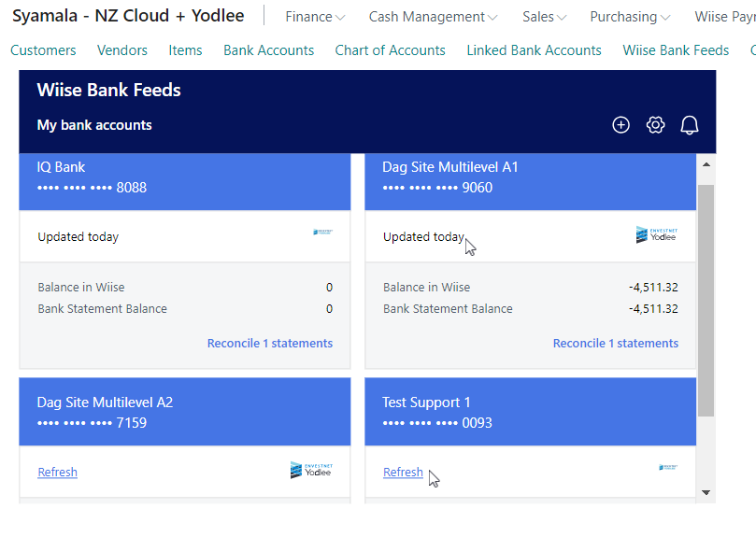Click the Yodlee logo on Dag Site Multilevel A2
Image resolution: width=756 pixels, height=551 pixels.
(x=311, y=470)
